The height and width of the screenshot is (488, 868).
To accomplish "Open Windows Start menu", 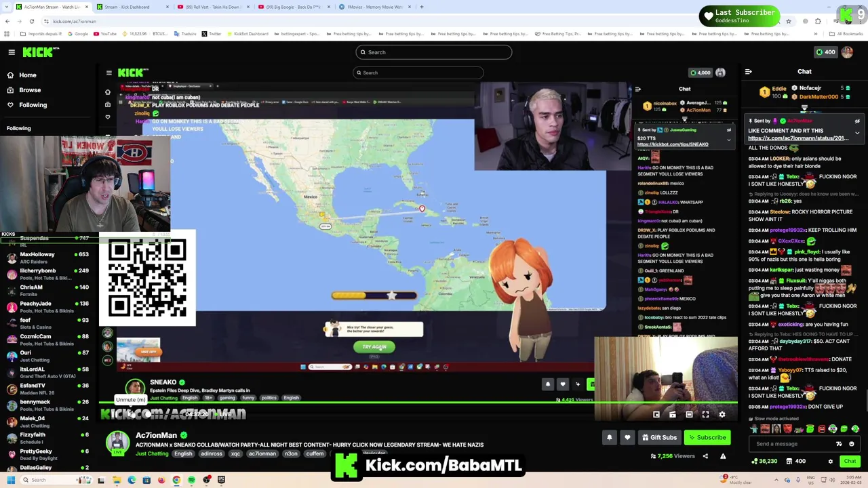I will 10,480.
